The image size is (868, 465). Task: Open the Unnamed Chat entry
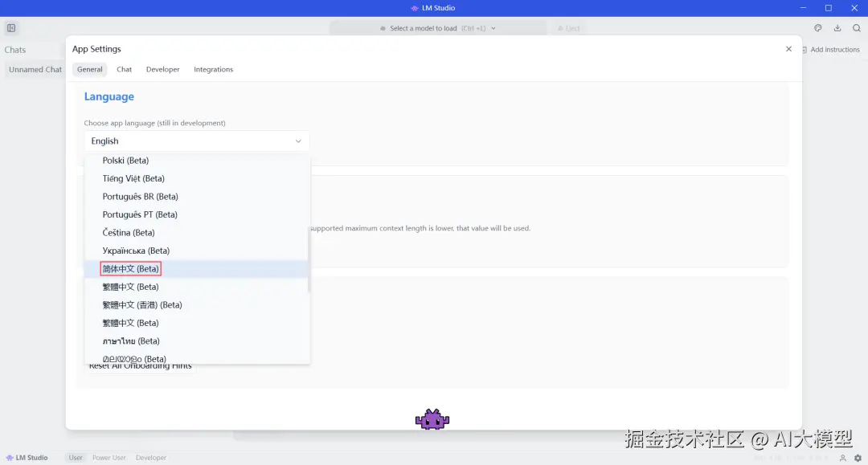pyautogui.click(x=35, y=70)
